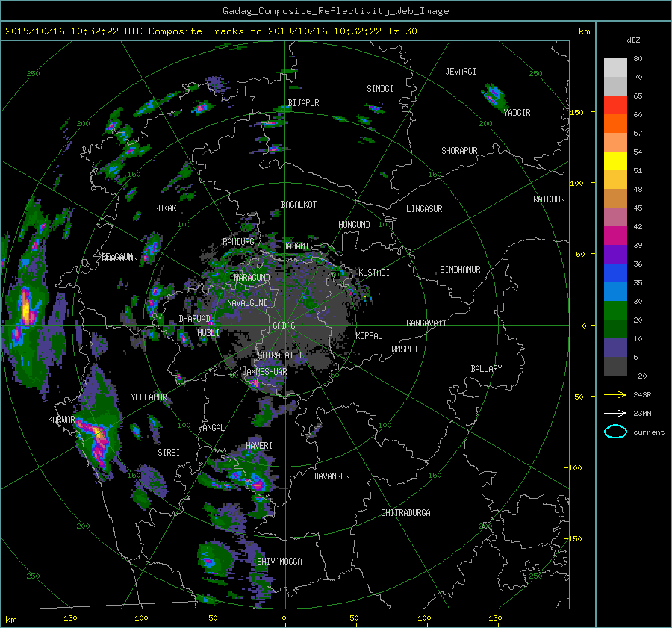Click the HANGAL city label
Image resolution: width=672 pixels, height=628 pixels.
211,428
